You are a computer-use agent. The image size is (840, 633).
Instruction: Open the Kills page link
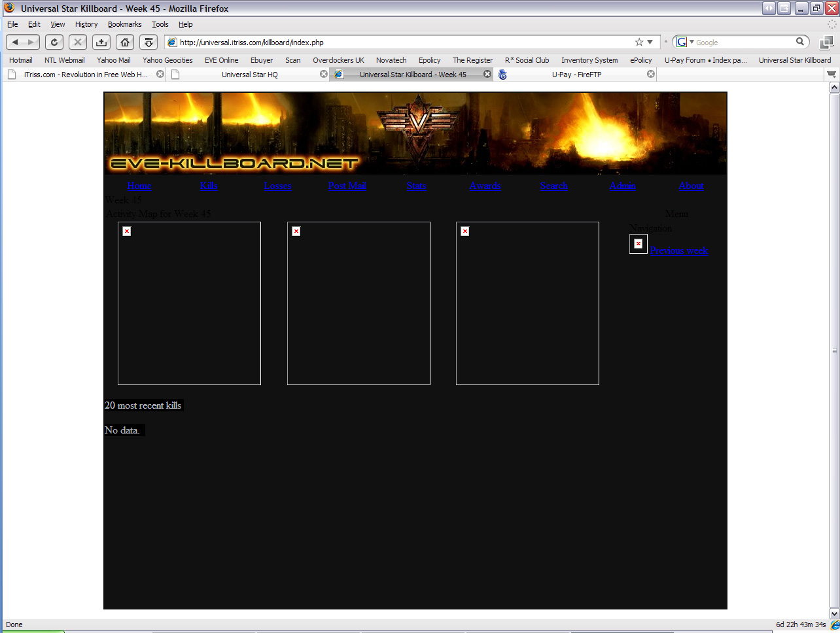pos(209,186)
